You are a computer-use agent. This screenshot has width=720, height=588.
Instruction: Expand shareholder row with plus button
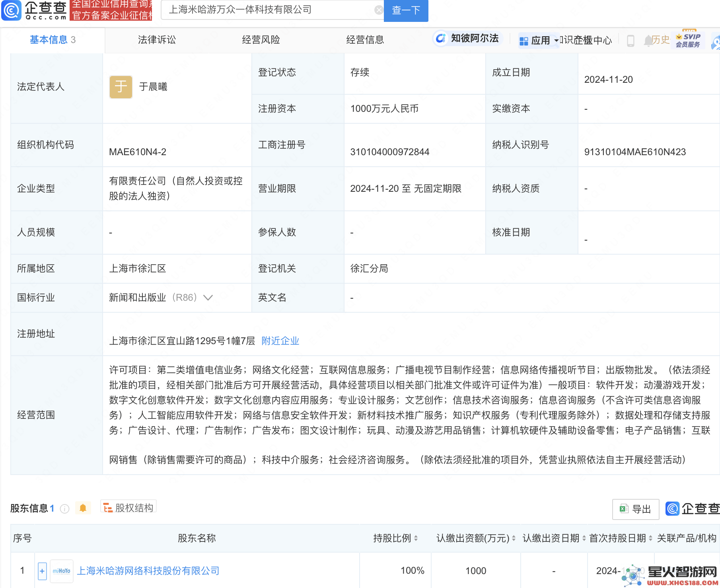[42, 571]
